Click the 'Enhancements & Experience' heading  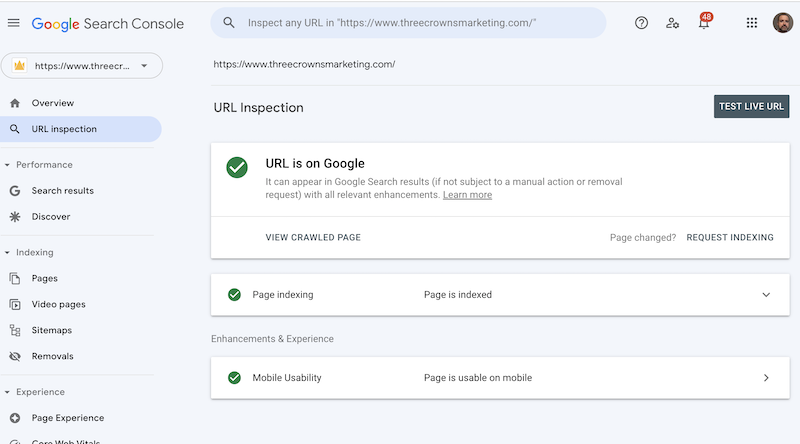(272, 339)
